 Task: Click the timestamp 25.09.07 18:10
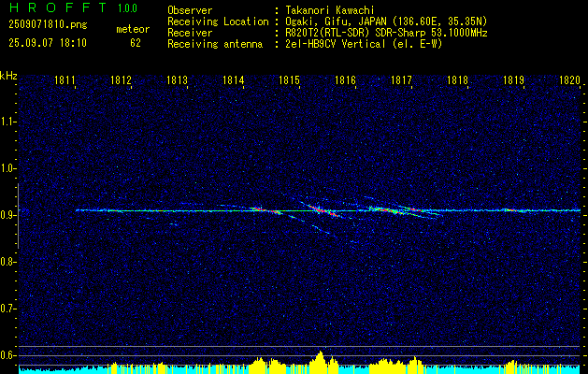(48, 42)
